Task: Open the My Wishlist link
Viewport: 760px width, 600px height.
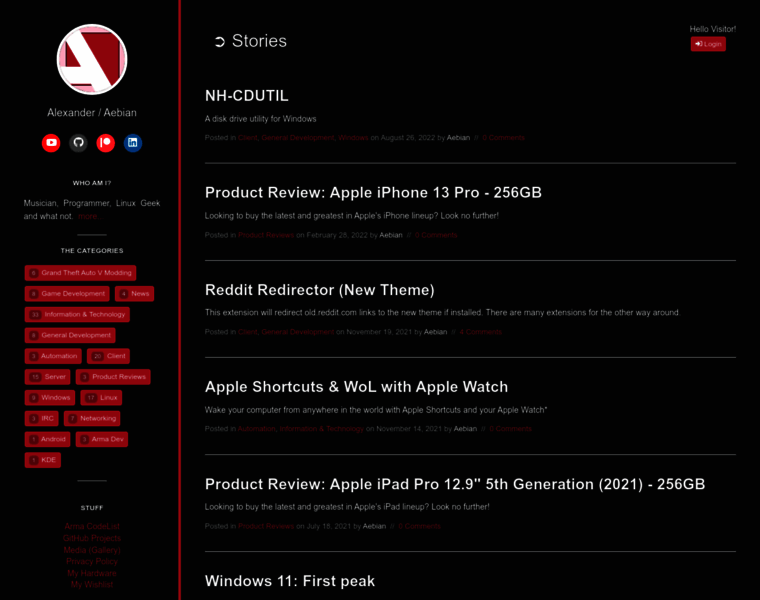Action: click(x=92, y=584)
